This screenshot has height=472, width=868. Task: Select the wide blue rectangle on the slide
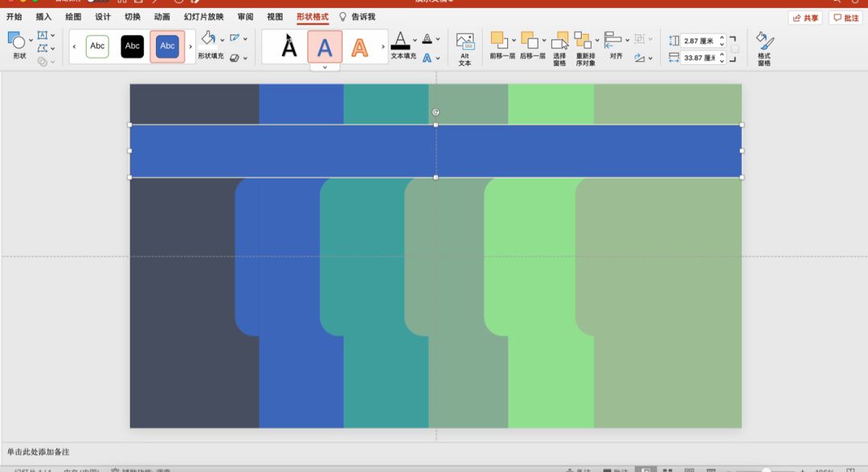(x=436, y=150)
